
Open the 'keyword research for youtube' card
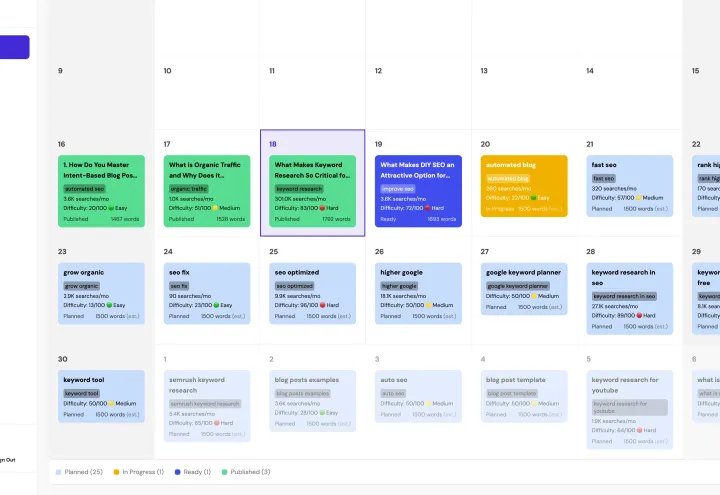(x=630, y=410)
